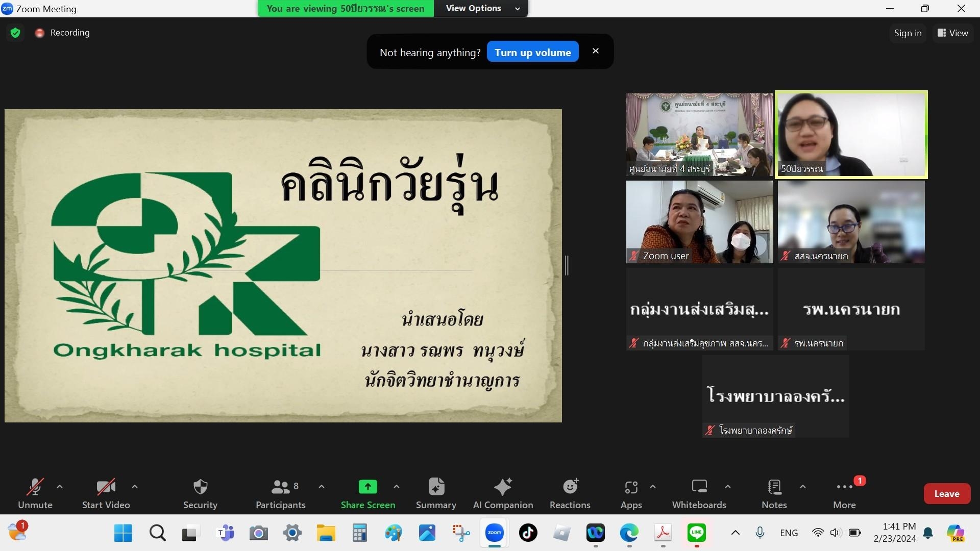Open LINE app from taskbar

coord(697,533)
